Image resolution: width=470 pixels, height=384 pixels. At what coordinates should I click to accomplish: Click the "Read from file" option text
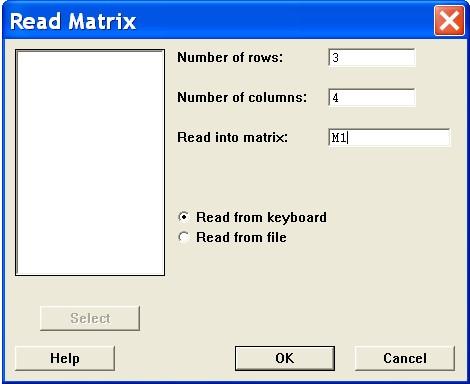[x=241, y=237]
